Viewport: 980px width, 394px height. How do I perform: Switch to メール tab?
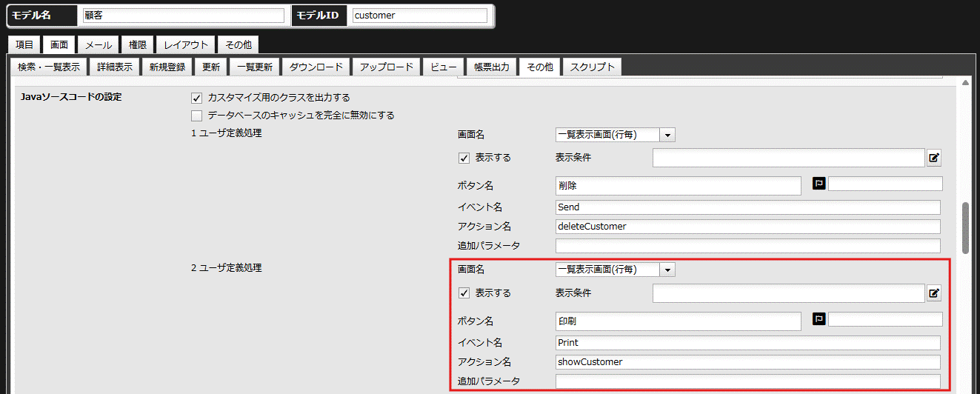pos(98,45)
